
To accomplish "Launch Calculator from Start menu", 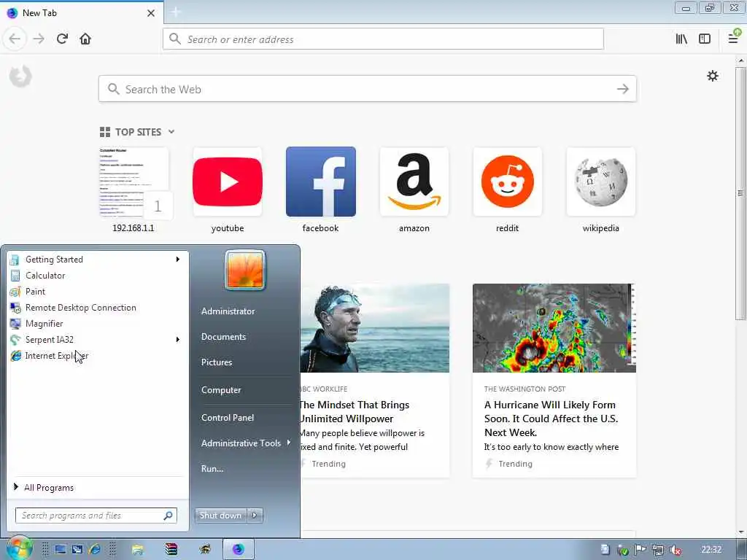I will coord(97,275).
